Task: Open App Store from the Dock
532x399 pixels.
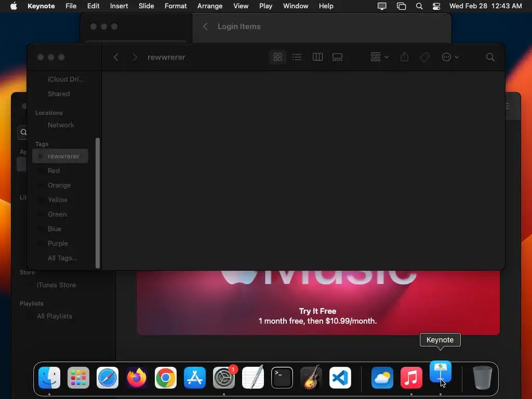Action: (x=195, y=378)
